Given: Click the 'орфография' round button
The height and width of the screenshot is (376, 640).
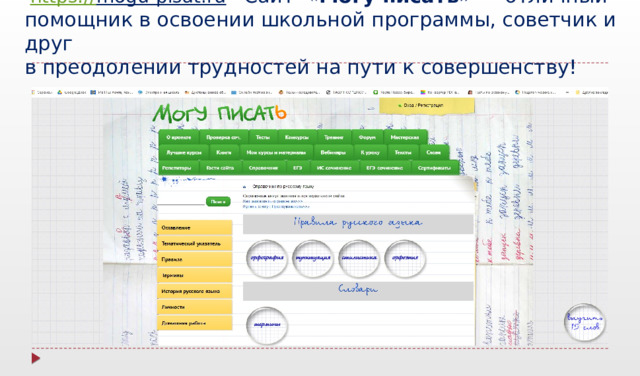Looking at the screenshot, I should 267,258.
